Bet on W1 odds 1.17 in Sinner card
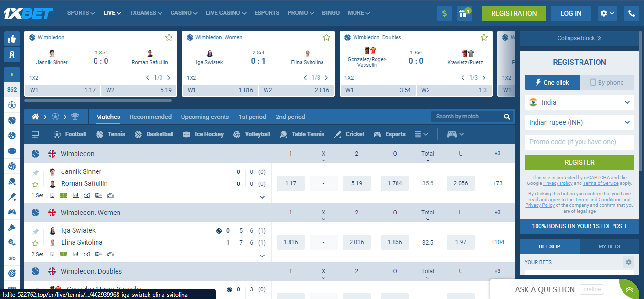The image size is (644, 299). coord(63,90)
